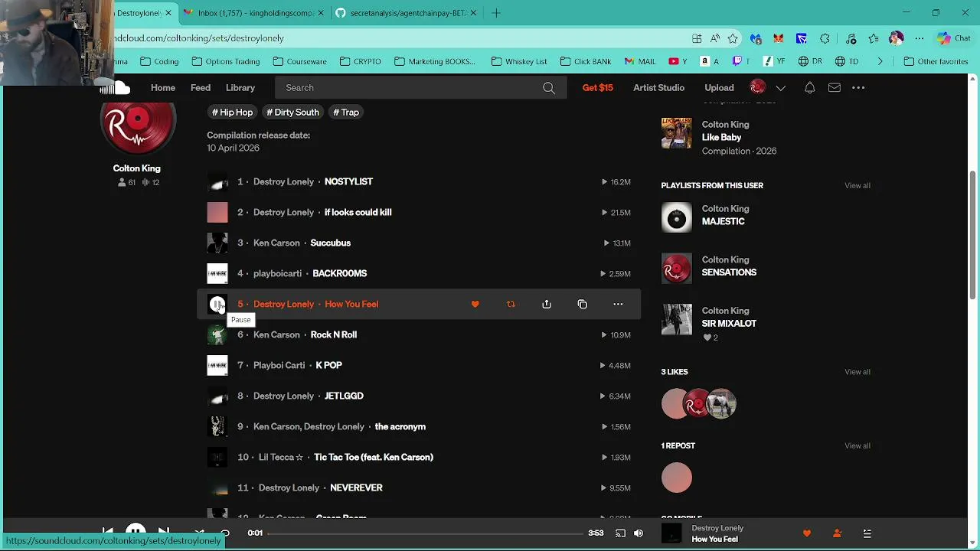The width and height of the screenshot is (980, 551).
Task: Pause track 5 via its artwork button
Action: pos(217,305)
